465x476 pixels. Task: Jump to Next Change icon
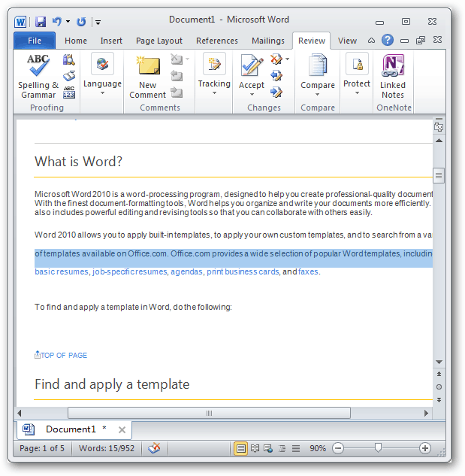coord(276,92)
